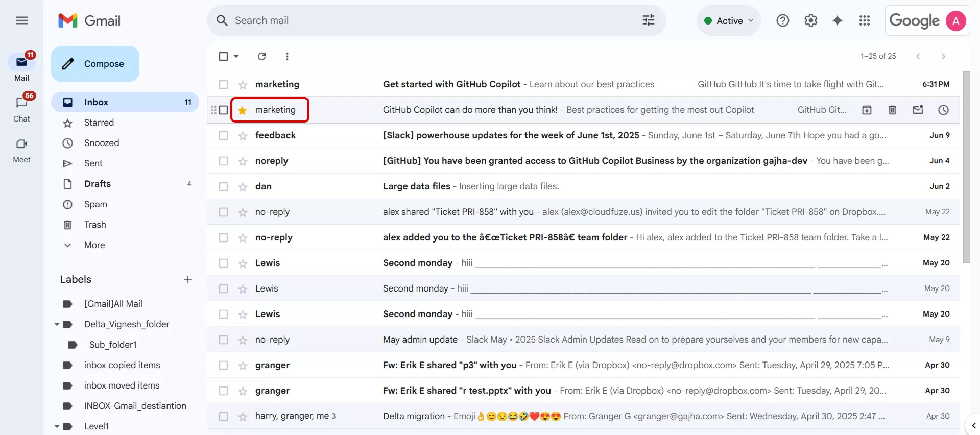
Task: Unstar the starred marketing email
Action: point(243,110)
